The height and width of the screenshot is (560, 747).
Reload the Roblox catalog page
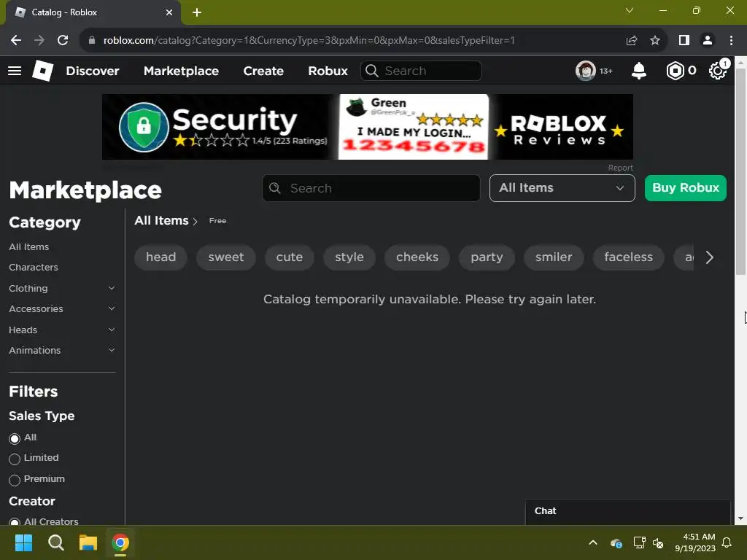tap(63, 41)
